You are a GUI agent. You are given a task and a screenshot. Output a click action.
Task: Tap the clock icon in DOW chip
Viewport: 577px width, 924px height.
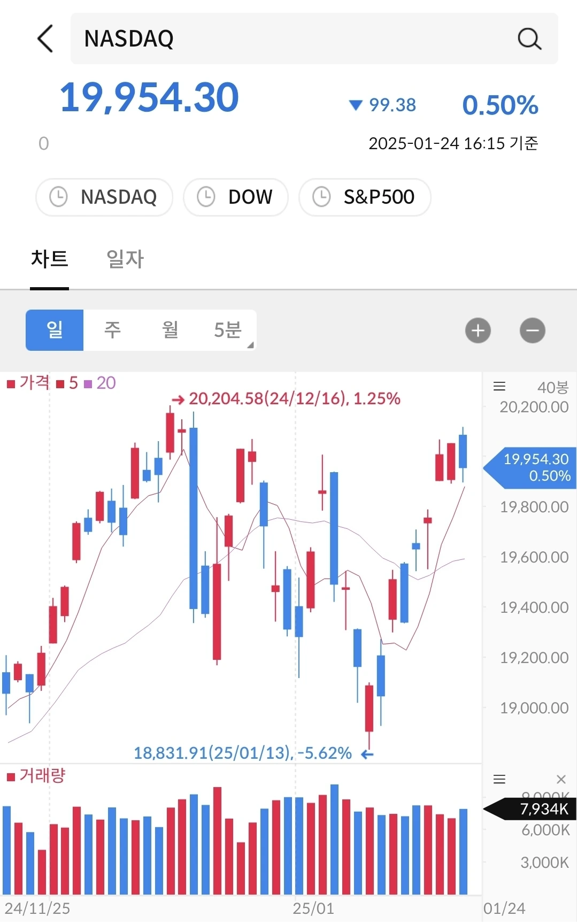pyautogui.click(x=206, y=197)
